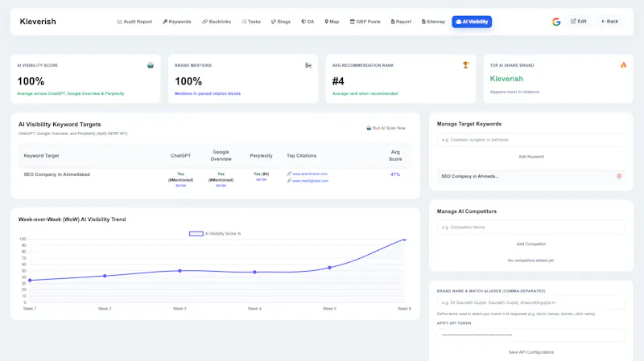Focus the Competitor Name input field

tap(531, 228)
